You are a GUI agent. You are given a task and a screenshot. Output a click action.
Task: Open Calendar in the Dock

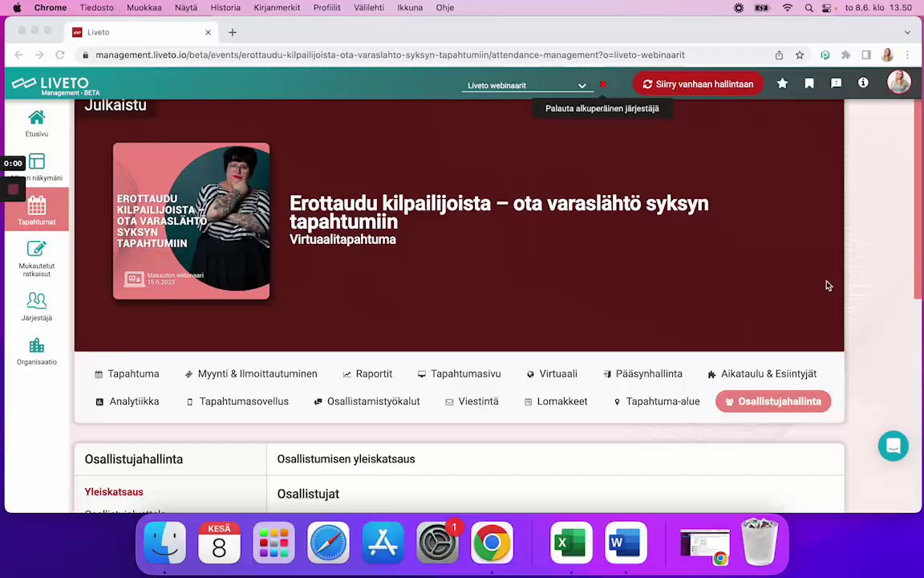[x=219, y=543]
